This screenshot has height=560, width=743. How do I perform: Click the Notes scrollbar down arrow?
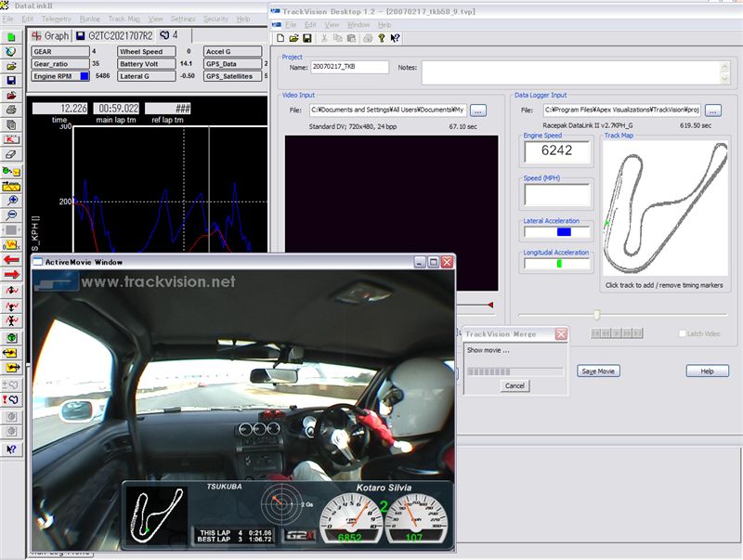tap(724, 79)
